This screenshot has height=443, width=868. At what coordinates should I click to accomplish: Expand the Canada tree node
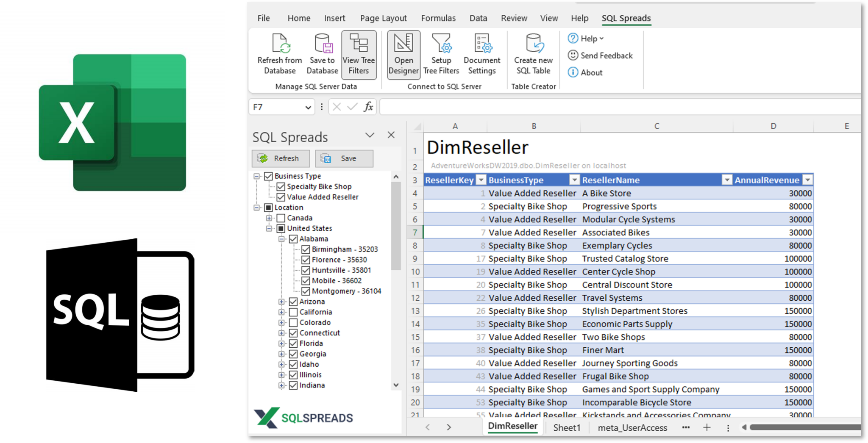269,218
